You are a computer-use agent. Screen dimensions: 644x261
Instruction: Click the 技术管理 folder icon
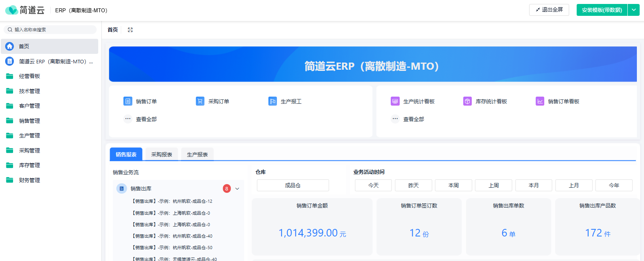(10, 91)
